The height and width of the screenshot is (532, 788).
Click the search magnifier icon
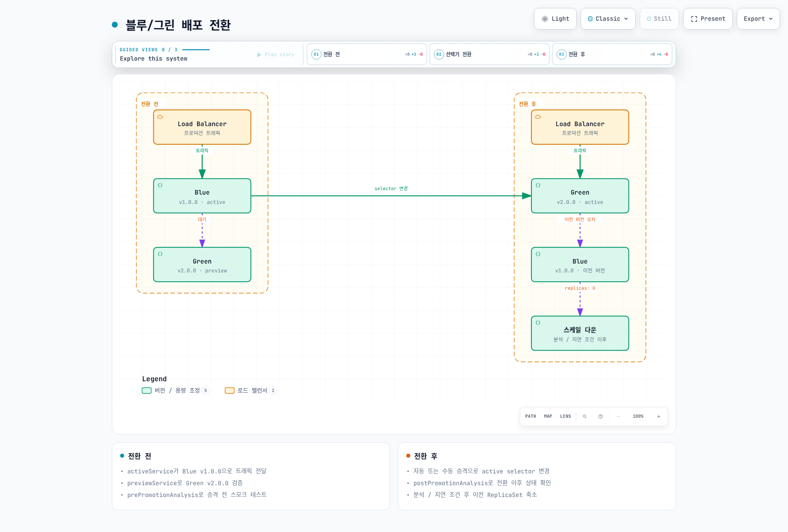click(x=585, y=416)
